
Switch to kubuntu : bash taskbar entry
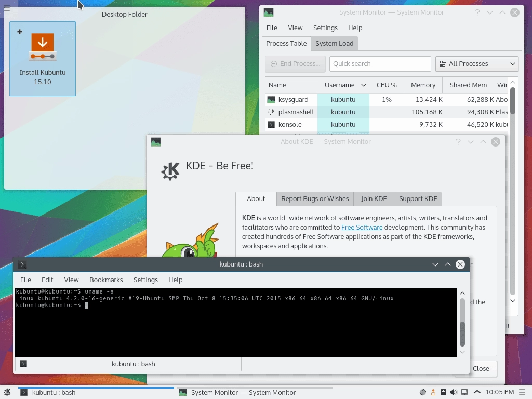coord(96,393)
